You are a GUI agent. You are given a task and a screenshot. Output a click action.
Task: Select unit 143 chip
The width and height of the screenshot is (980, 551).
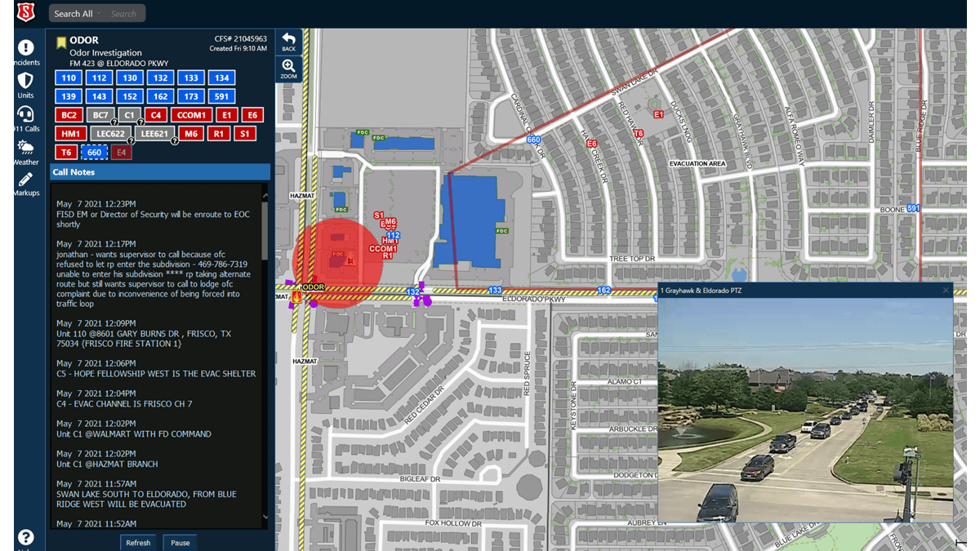pyautogui.click(x=99, y=96)
